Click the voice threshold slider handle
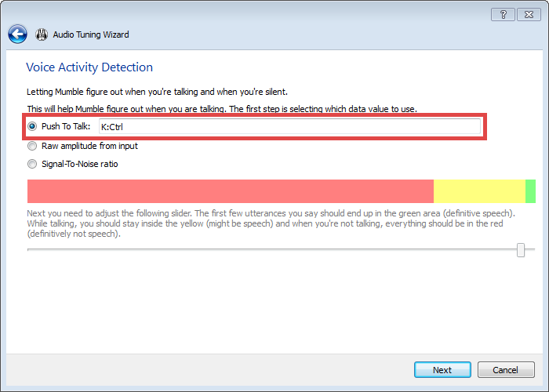This screenshot has height=392, width=549. [x=521, y=250]
